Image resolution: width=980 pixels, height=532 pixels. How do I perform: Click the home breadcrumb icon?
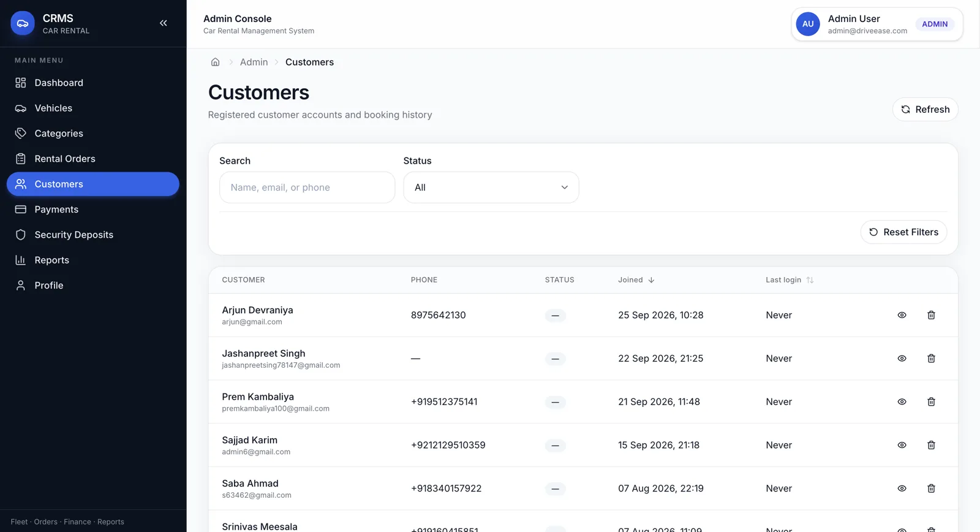click(x=215, y=62)
